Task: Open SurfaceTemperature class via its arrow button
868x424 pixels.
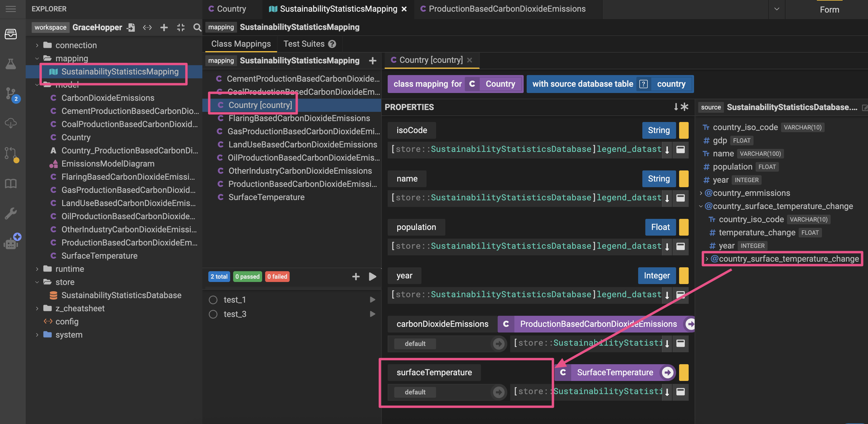Action: (x=668, y=373)
